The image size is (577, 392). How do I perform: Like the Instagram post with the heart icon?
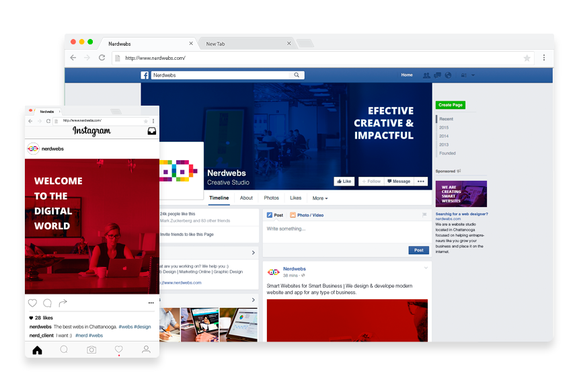[x=32, y=303]
